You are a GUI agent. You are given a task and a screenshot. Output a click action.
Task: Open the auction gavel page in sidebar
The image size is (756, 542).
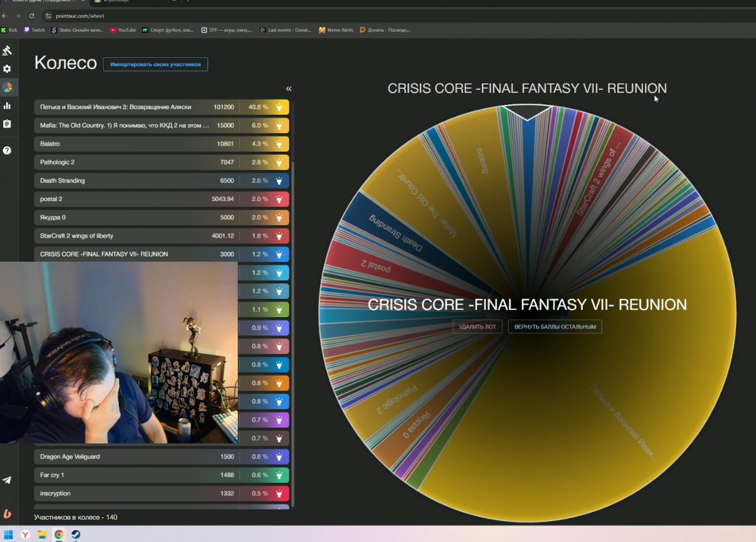point(7,50)
